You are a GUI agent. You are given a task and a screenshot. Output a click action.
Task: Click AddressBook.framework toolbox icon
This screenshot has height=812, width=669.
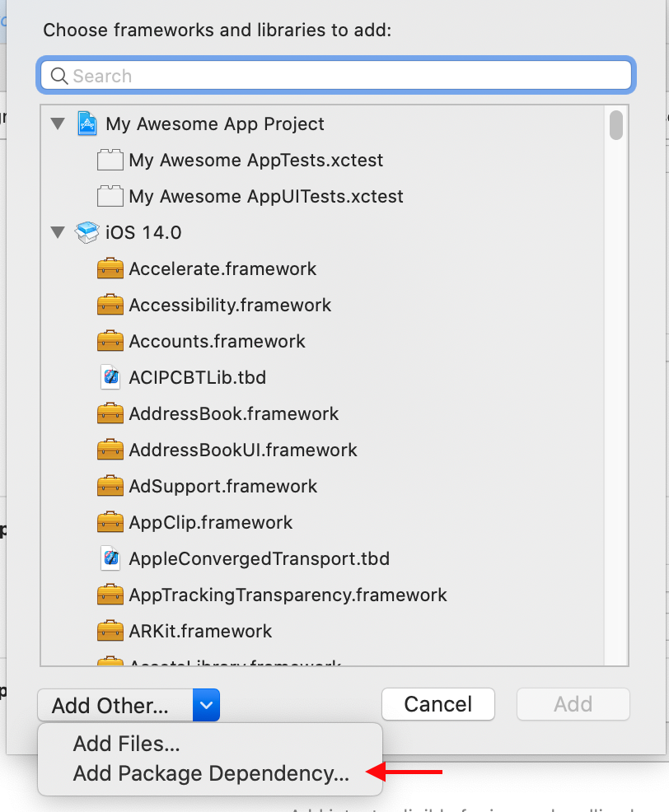110,413
